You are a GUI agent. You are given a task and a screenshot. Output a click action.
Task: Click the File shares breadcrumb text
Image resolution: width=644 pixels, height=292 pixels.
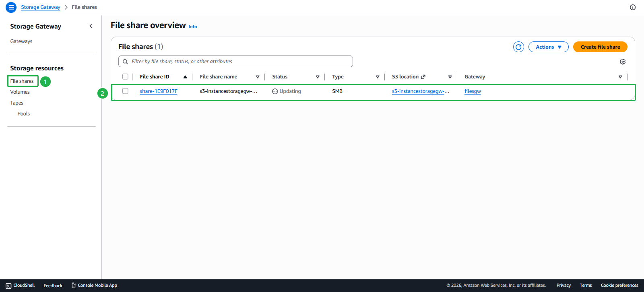[x=85, y=7]
